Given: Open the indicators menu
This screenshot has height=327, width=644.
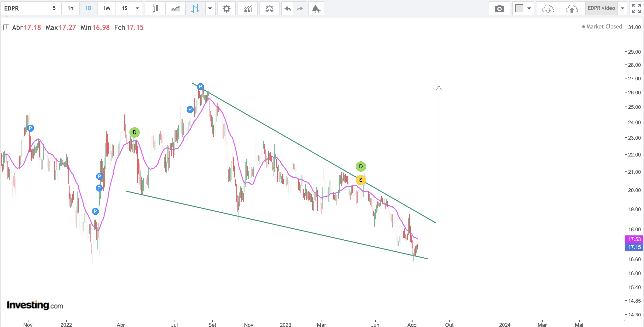Looking at the screenshot, I should (247, 8).
